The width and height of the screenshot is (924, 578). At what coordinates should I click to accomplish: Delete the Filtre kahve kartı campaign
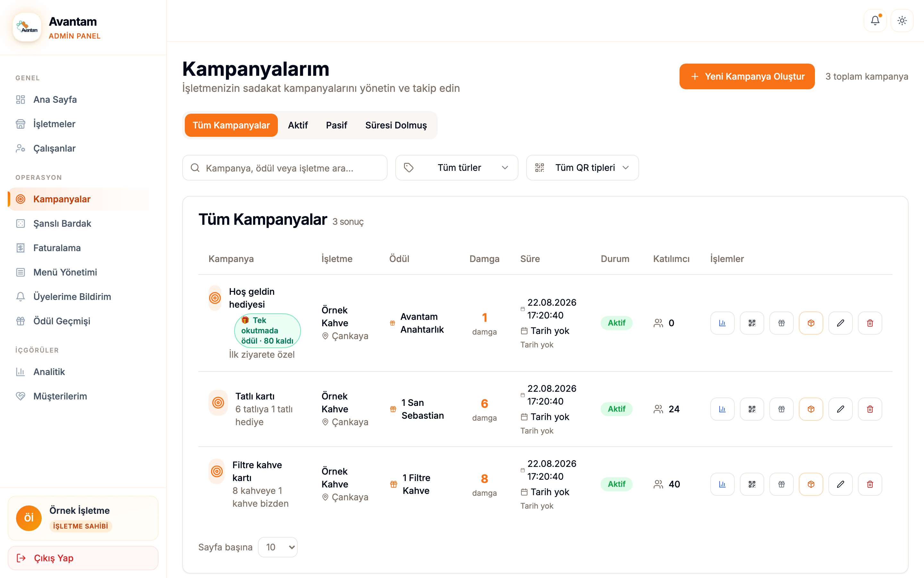coord(870,484)
